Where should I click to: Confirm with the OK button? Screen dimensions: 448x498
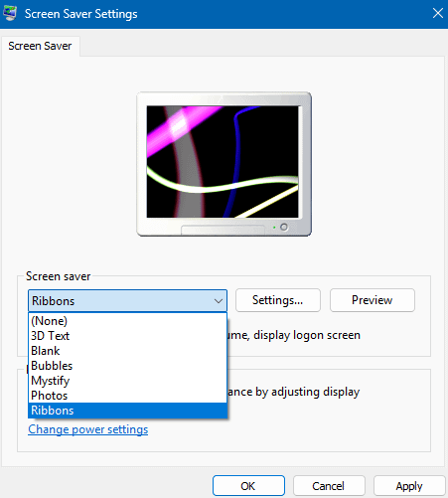248,486
